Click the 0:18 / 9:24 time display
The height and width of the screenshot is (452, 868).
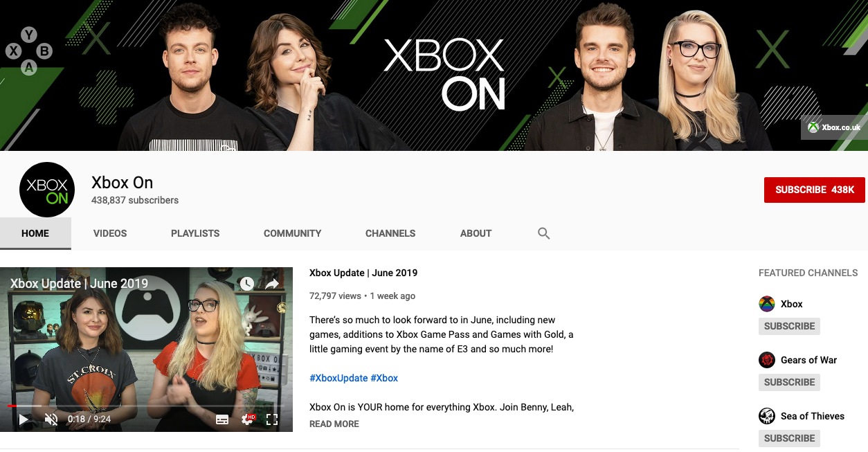(x=89, y=419)
